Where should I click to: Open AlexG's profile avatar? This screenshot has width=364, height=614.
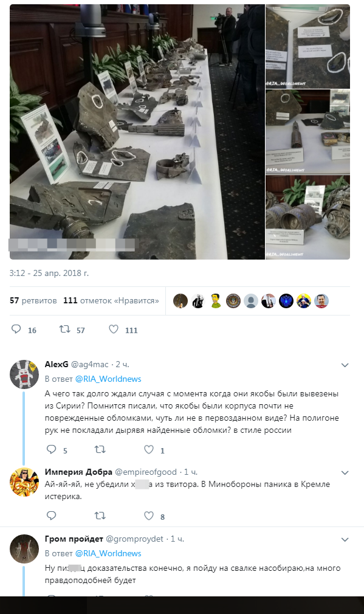coord(24,374)
